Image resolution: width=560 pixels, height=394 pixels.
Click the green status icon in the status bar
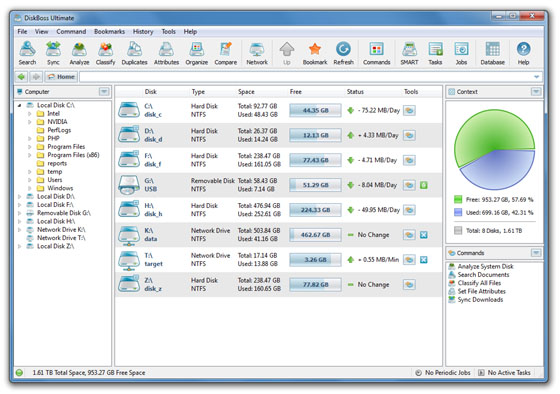19,373
